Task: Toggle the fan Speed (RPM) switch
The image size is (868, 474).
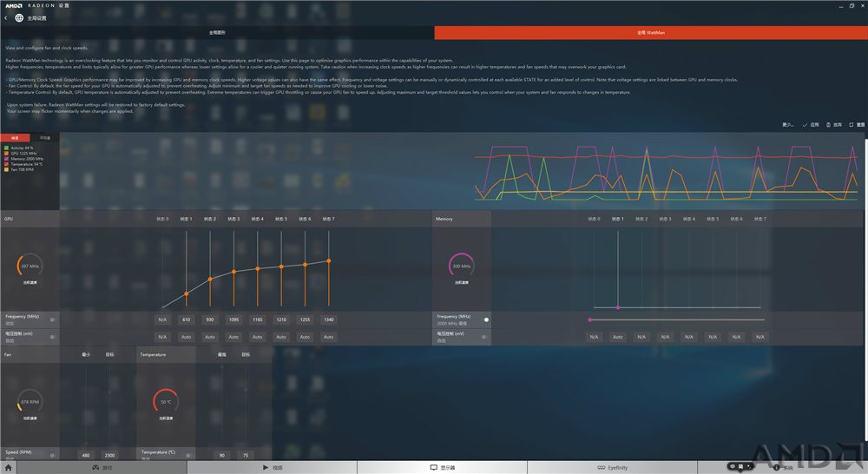Action: coord(52,455)
